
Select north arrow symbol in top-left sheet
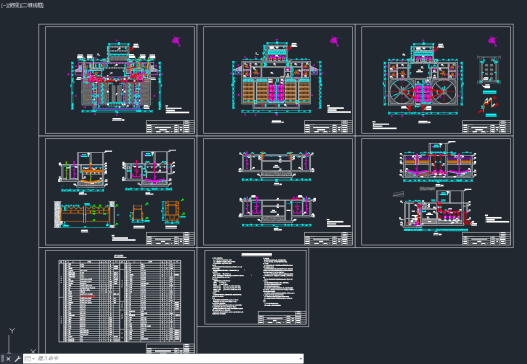tap(176, 41)
